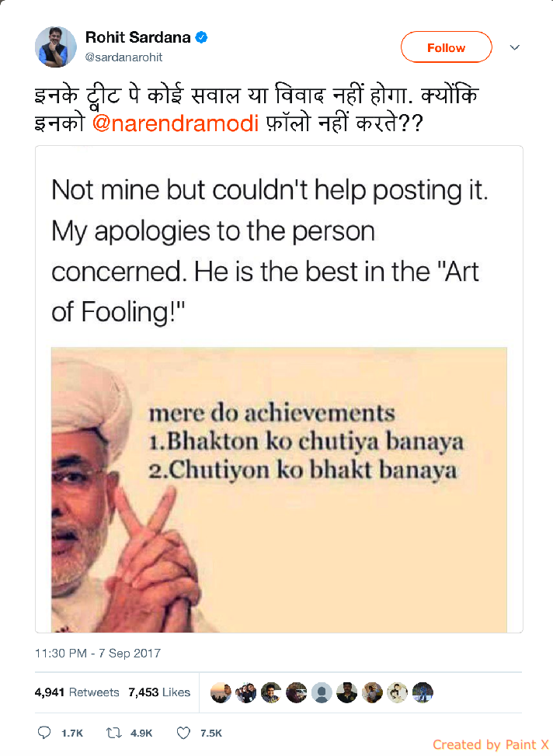This screenshot has height=756, width=553.
Task: Click the 1.7K reply count
Action: click(x=72, y=733)
